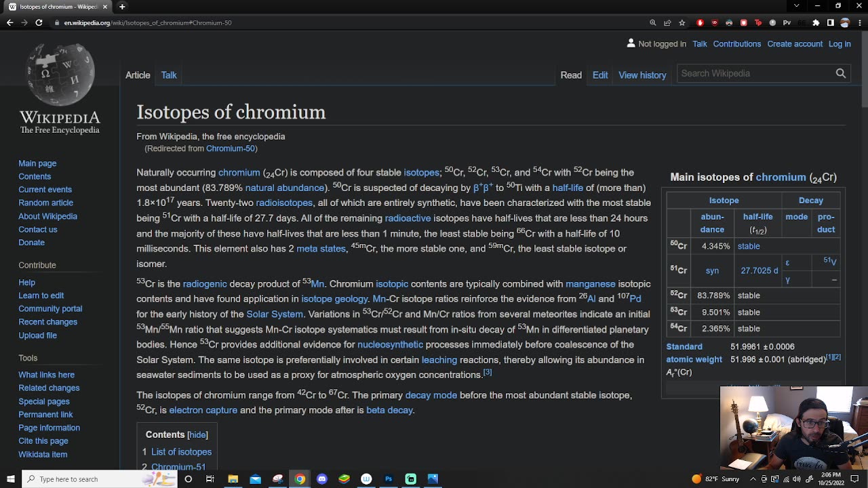
Task: Open the Log in link
Action: (x=840, y=44)
